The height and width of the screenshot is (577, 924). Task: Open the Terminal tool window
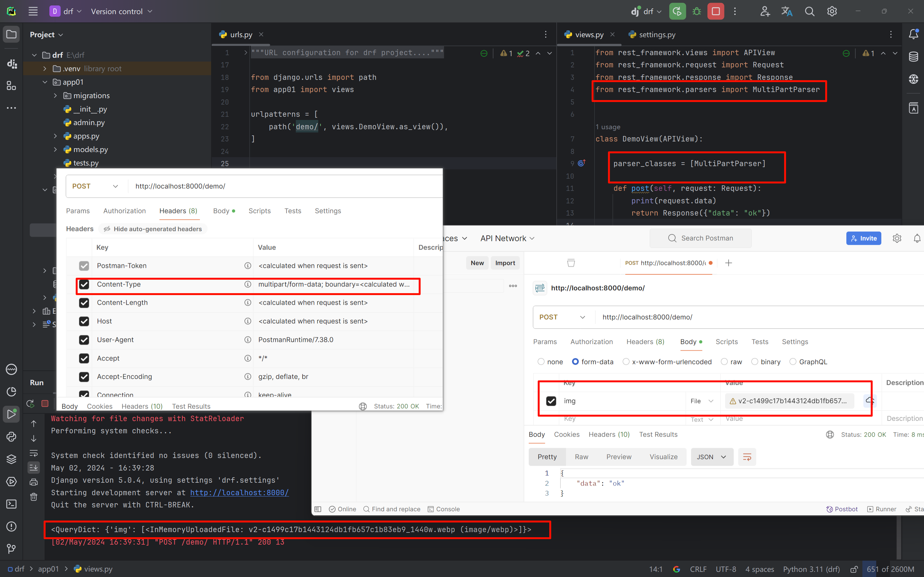pyautogui.click(x=11, y=504)
